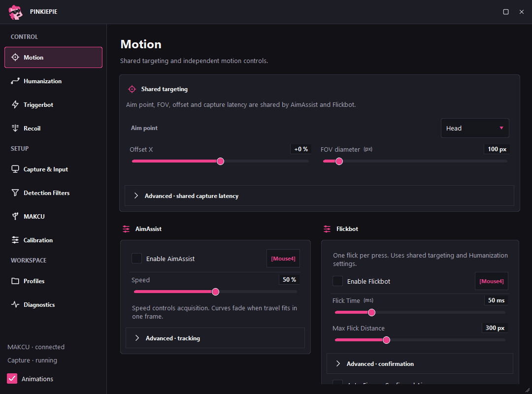Click the Flick Time slider handle

(371, 313)
